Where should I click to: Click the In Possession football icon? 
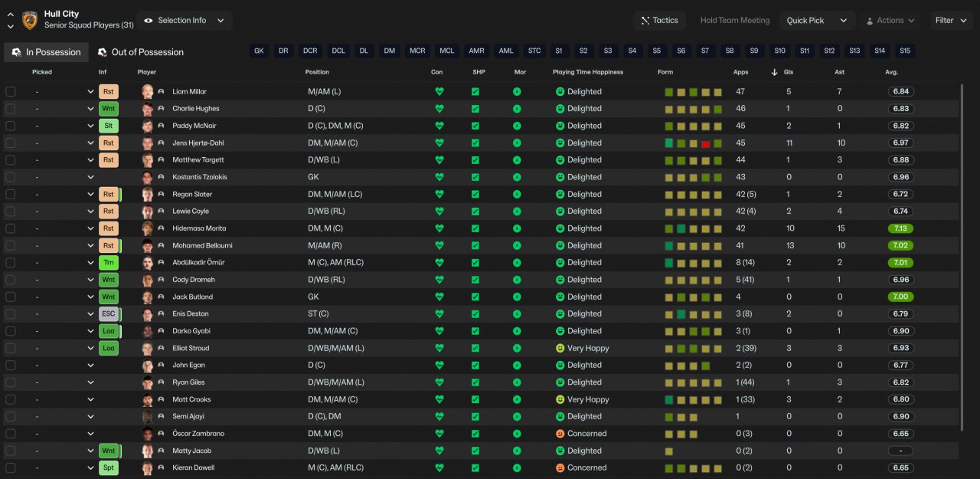pyautogui.click(x=17, y=52)
